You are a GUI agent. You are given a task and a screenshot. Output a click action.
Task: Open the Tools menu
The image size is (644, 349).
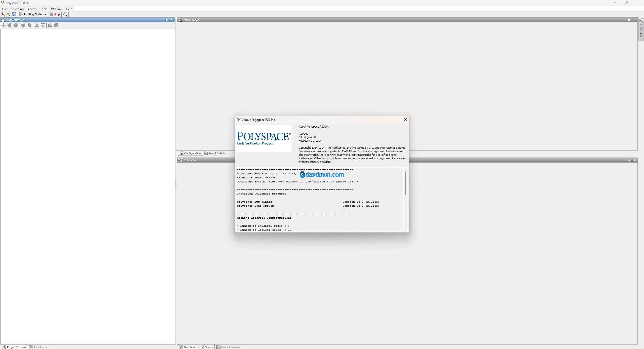[x=44, y=9]
